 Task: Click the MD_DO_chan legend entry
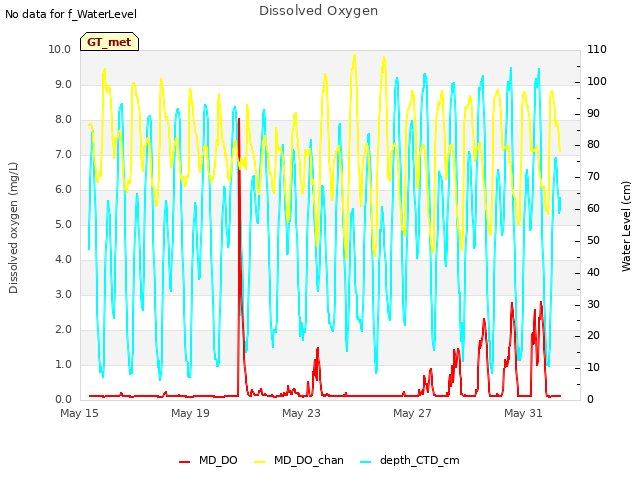coord(299,460)
